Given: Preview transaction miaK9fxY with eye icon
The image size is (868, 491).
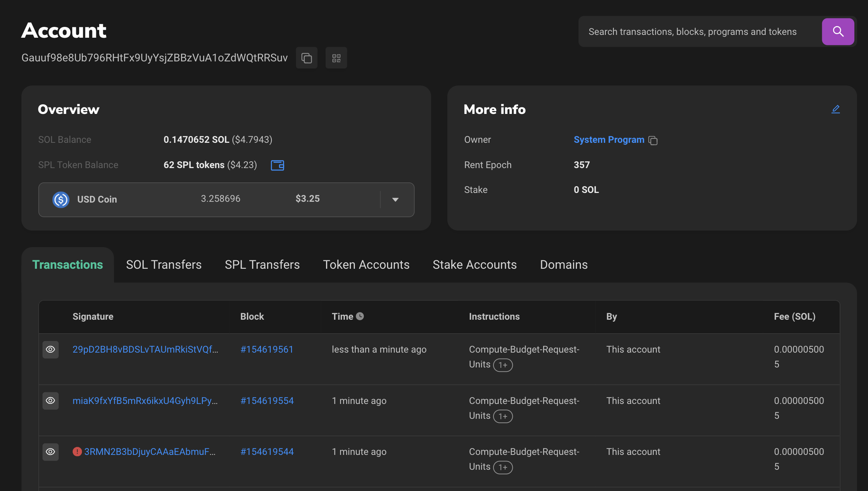Looking at the screenshot, I should (51, 401).
